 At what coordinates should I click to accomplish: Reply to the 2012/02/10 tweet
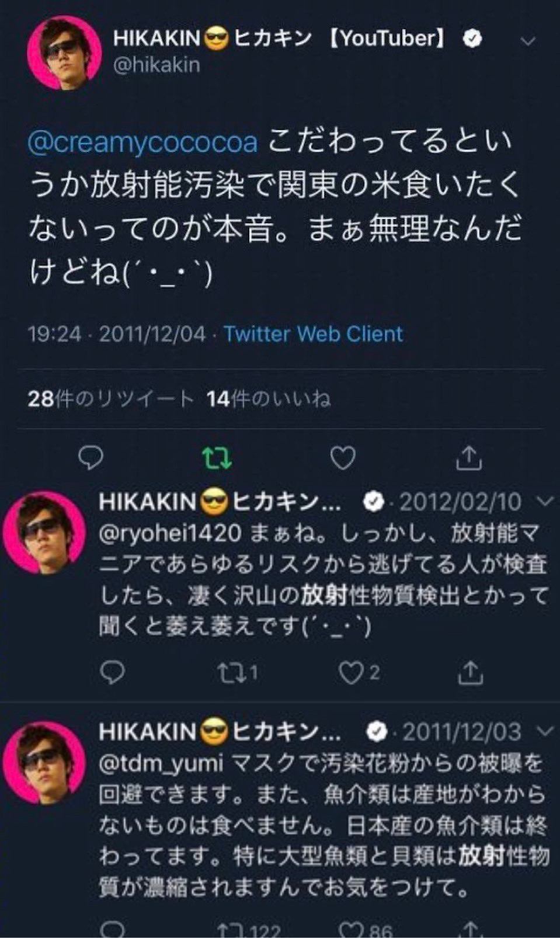click(112, 673)
